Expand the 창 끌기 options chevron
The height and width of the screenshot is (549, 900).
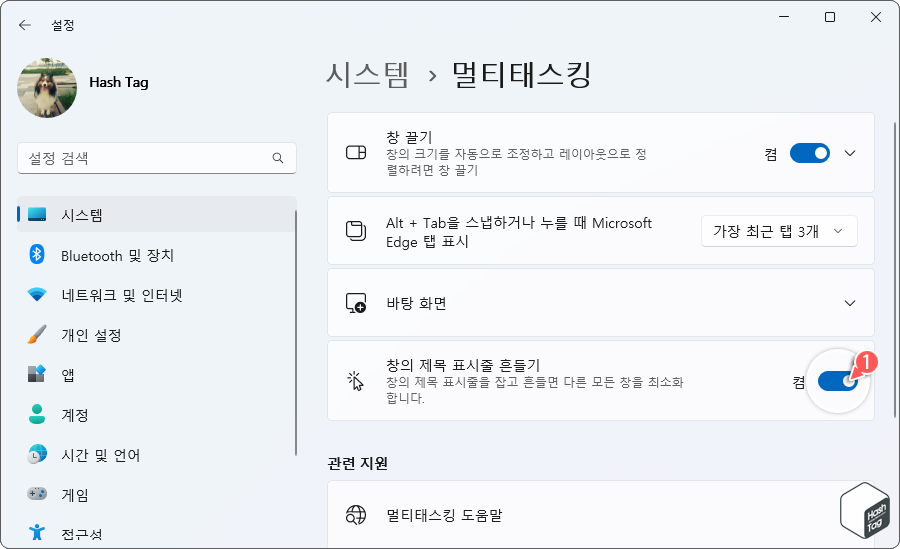tap(850, 153)
